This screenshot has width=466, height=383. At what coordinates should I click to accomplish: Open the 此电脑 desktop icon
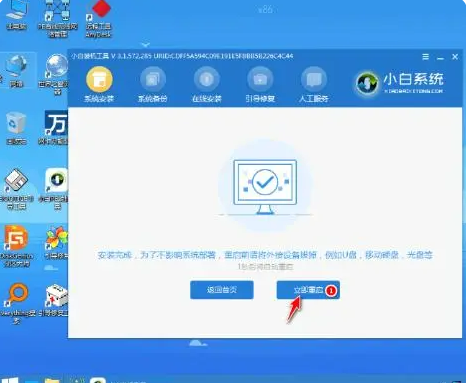pos(16,16)
